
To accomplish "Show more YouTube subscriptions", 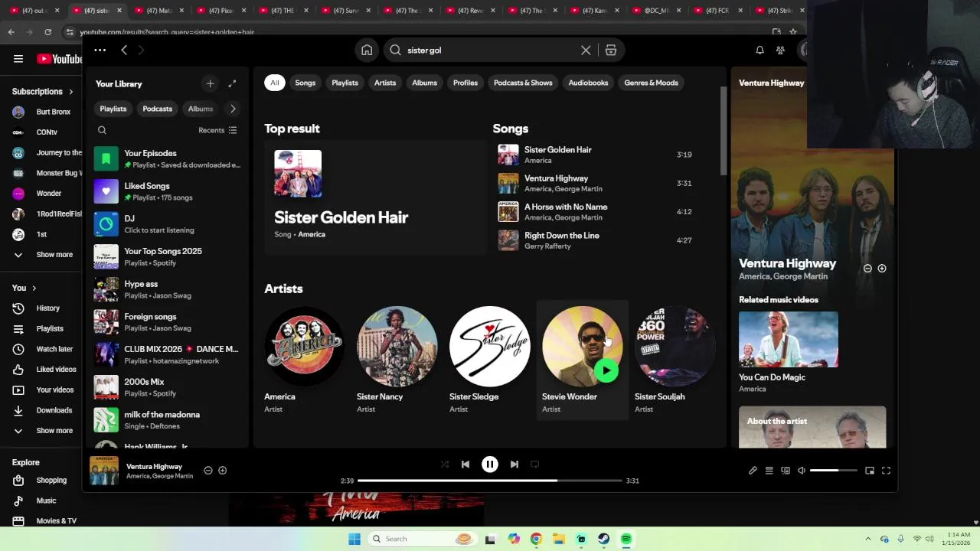I will (44, 255).
